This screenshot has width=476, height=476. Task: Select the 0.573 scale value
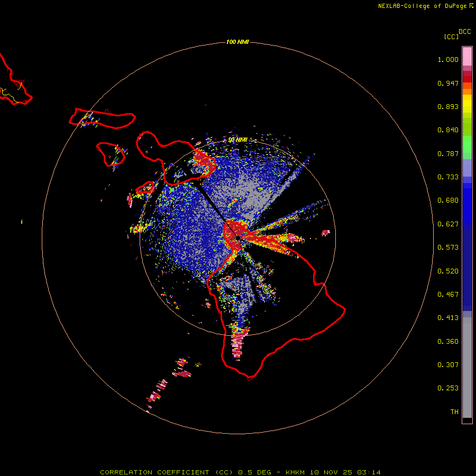[x=448, y=248]
